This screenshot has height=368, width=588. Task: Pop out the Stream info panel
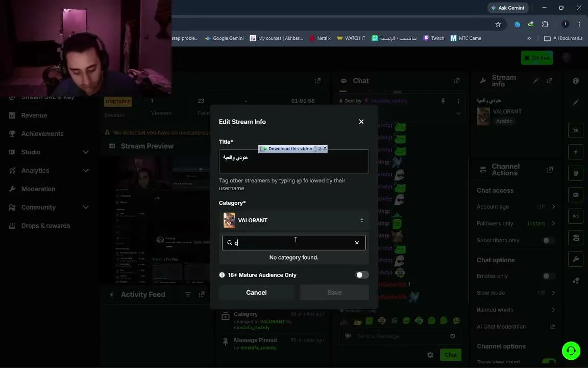[549, 81]
